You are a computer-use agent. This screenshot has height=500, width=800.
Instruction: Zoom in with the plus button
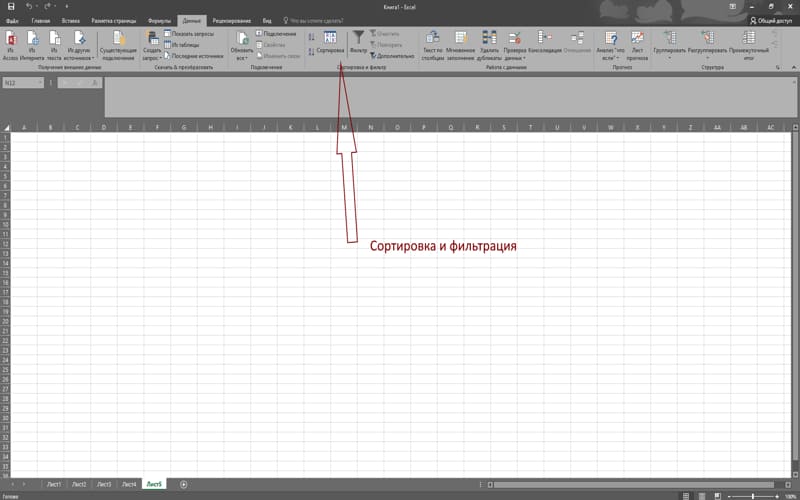pos(777,496)
